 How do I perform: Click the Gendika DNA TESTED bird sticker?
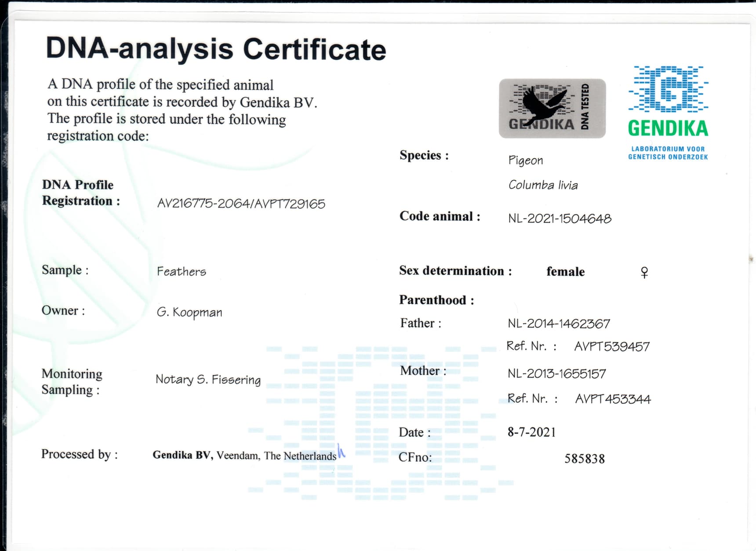[552, 108]
